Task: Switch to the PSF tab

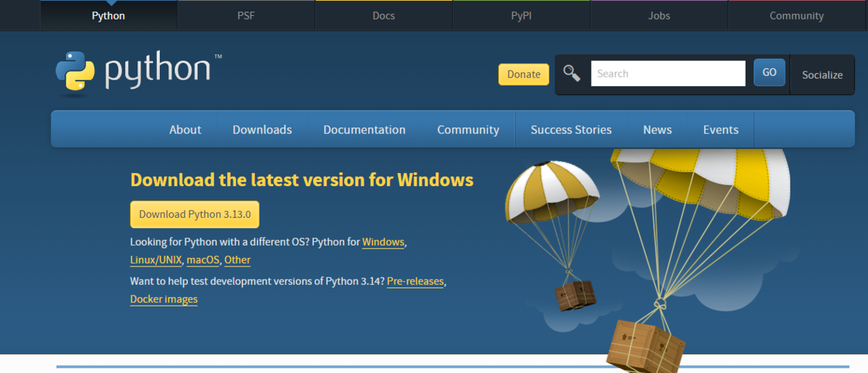Action: pyautogui.click(x=246, y=15)
